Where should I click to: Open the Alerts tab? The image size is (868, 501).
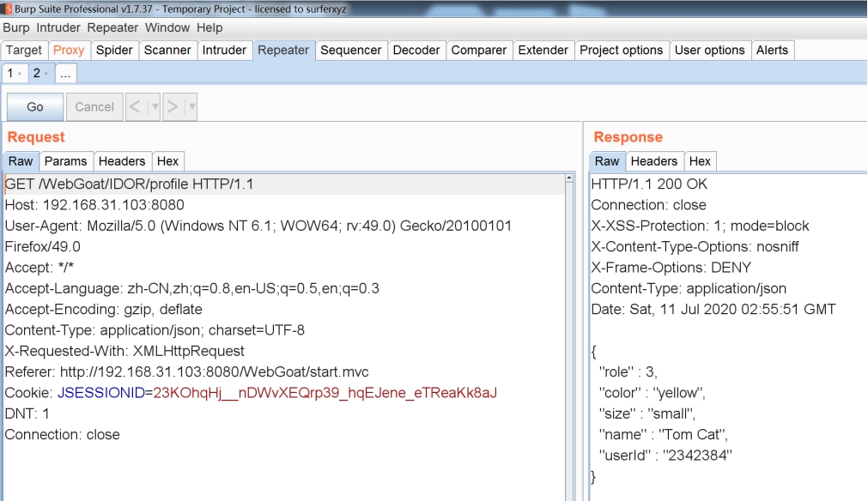[x=772, y=51]
